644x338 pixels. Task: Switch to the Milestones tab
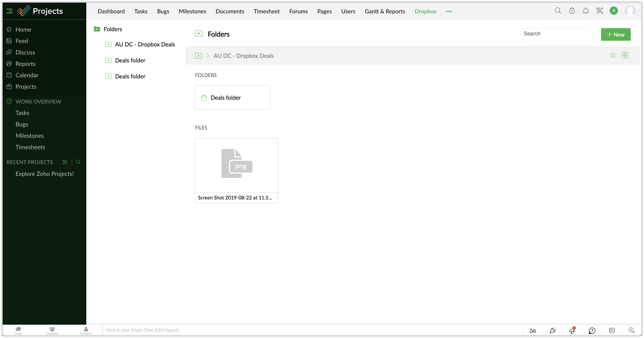click(192, 11)
